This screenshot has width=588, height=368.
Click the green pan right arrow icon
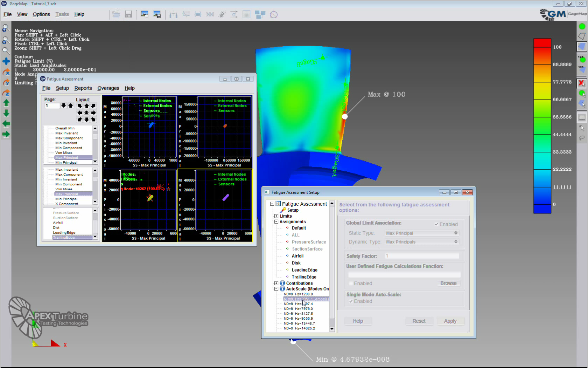click(x=6, y=134)
